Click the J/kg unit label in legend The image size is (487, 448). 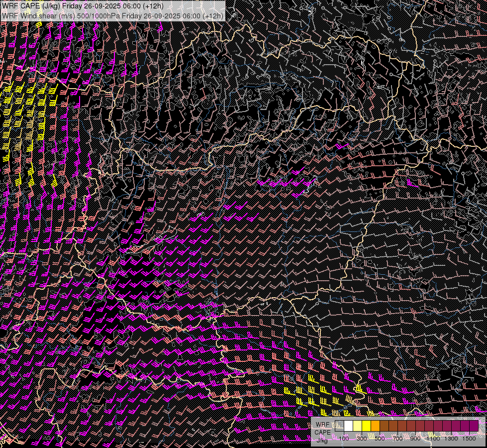(x=322, y=440)
